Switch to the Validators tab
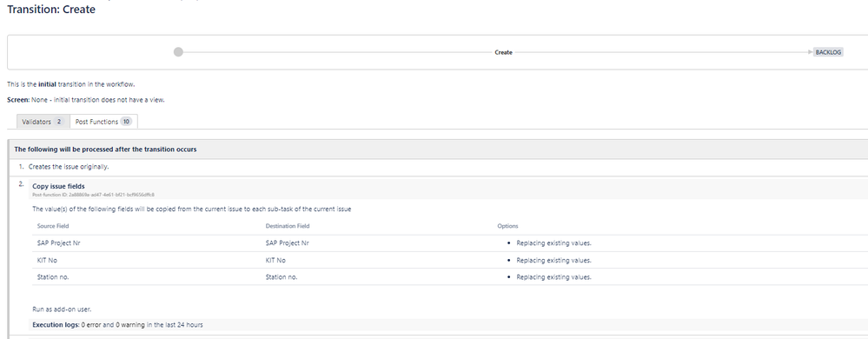Image resolution: width=868 pixels, height=339 pixels. point(43,122)
